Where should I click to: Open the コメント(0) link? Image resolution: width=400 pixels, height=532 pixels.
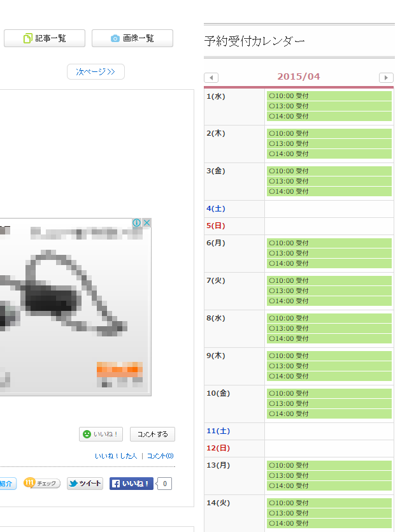click(x=161, y=456)
